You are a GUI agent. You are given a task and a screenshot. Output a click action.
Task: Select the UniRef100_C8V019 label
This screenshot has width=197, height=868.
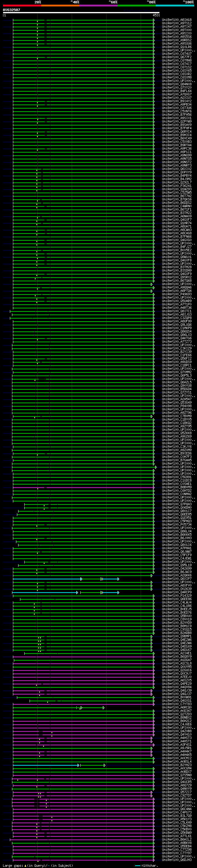coord(177,619)
